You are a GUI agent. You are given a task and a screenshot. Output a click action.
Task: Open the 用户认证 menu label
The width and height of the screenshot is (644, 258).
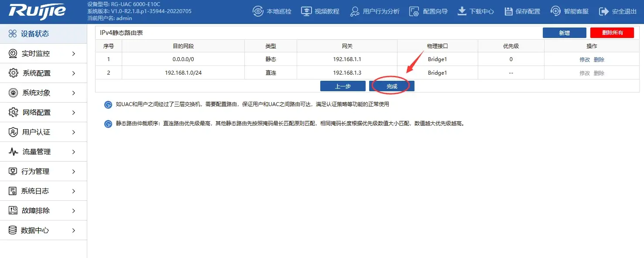(36, 132)
